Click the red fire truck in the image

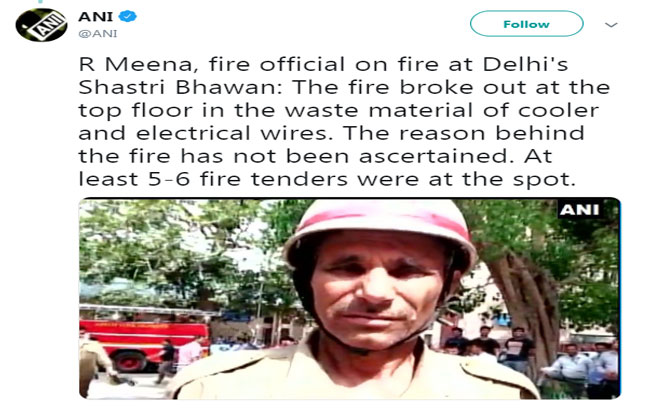144,338
